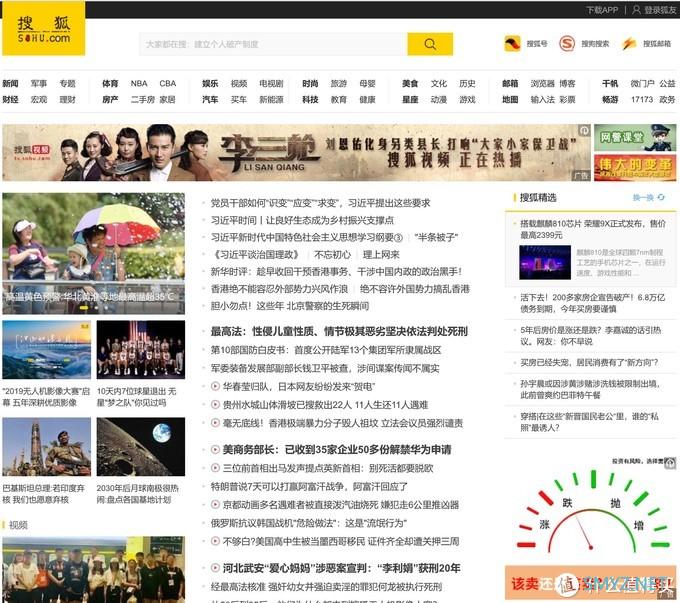
Task: Click the 换一换 refresh link
Action: 643,197
